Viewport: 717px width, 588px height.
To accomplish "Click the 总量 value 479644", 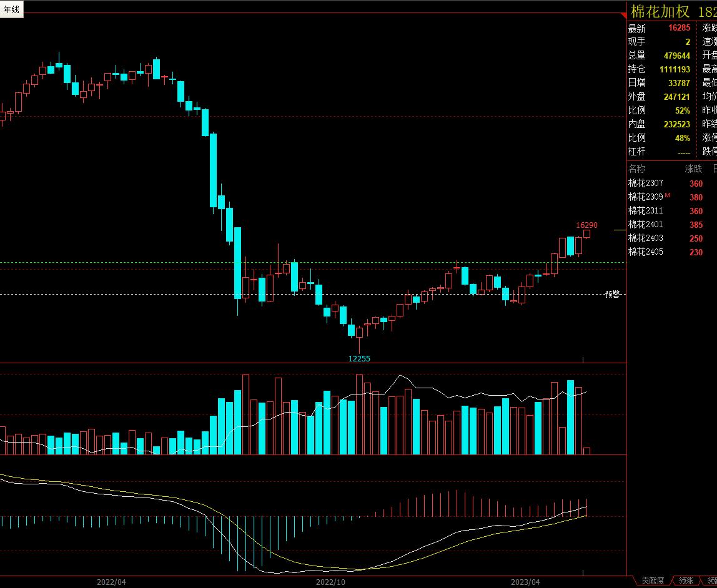I will click(677, 56).
